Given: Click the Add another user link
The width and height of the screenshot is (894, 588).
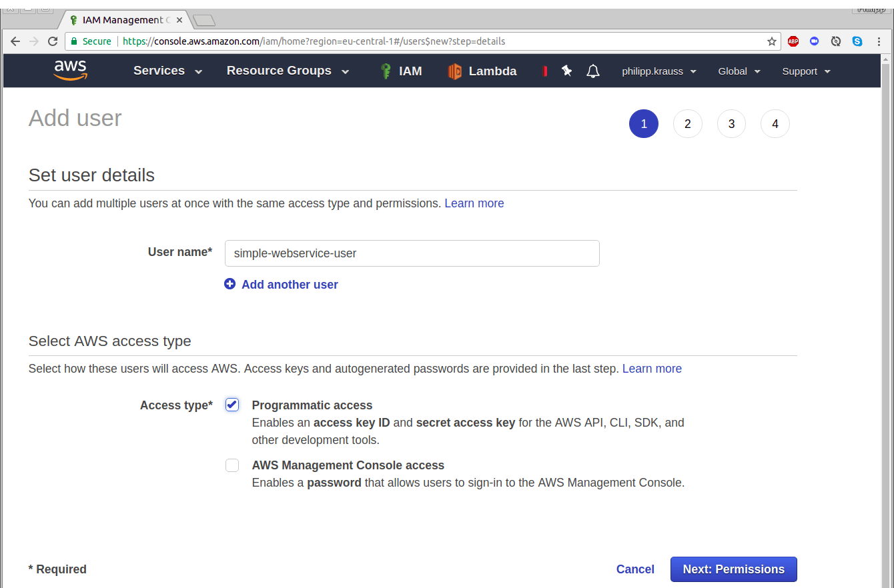Looking at the screenshot, I should pos(290,285).
